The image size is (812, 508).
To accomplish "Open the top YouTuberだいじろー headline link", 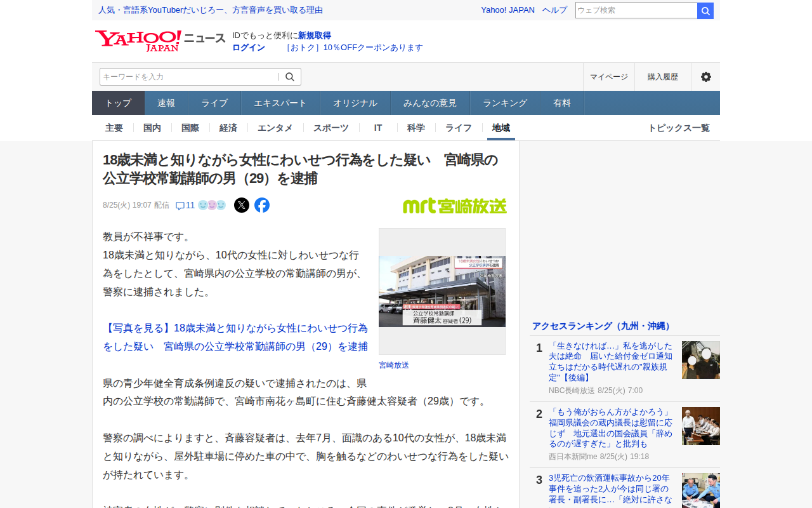I will click(211, 10).
